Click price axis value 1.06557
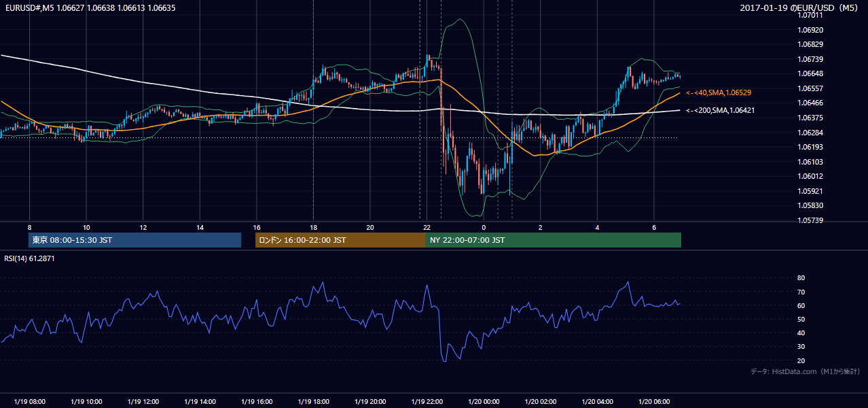This screenshot has width=868, height=408. click(811, 88)
